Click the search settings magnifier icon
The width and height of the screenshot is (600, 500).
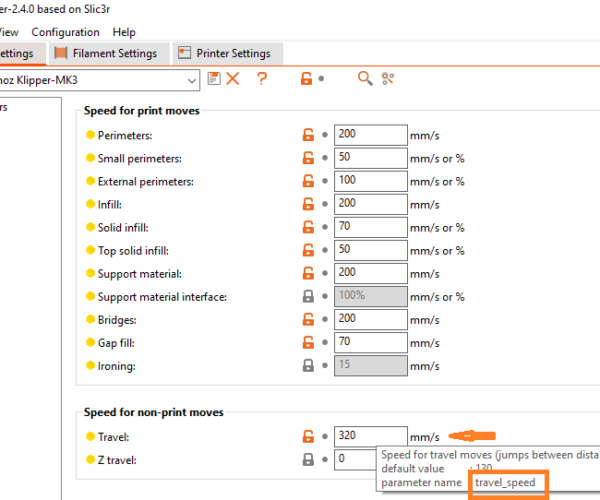point(365,79)
